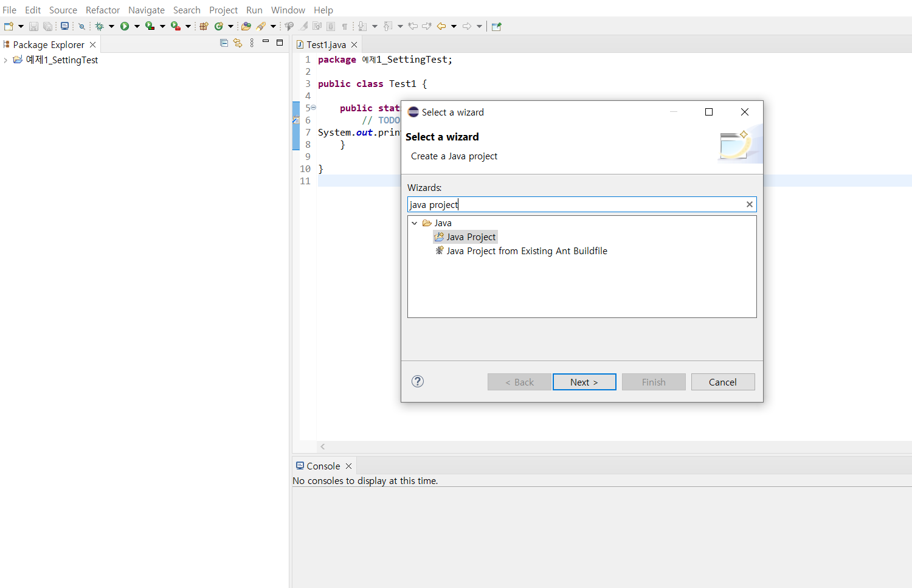Viewport: 912px width, 588px height.
Task: Click the Search flashlight toolbar icon
Action: click(261, 26)
